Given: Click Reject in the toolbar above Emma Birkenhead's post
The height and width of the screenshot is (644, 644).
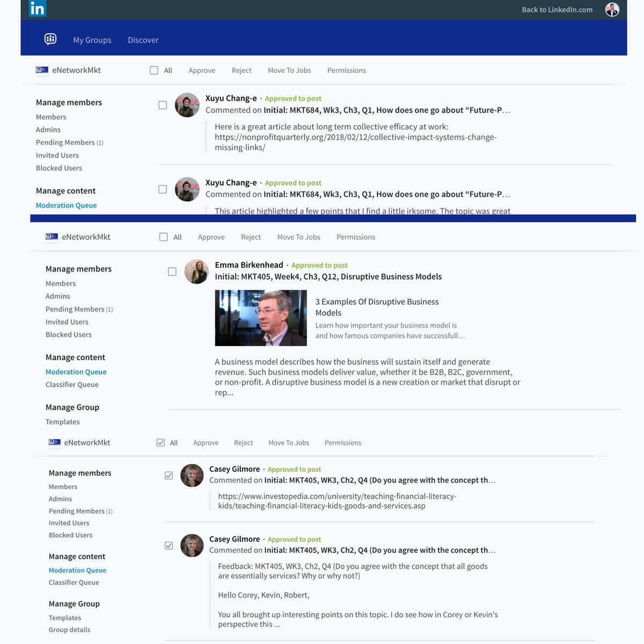Looking at the screenshot, I should click(251, 237).
